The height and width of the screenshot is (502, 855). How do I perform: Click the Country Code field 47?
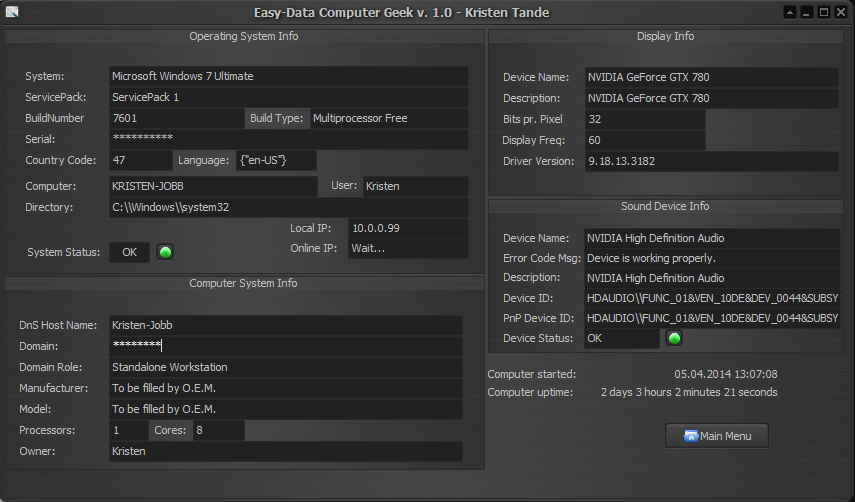(x=141, y=160)
